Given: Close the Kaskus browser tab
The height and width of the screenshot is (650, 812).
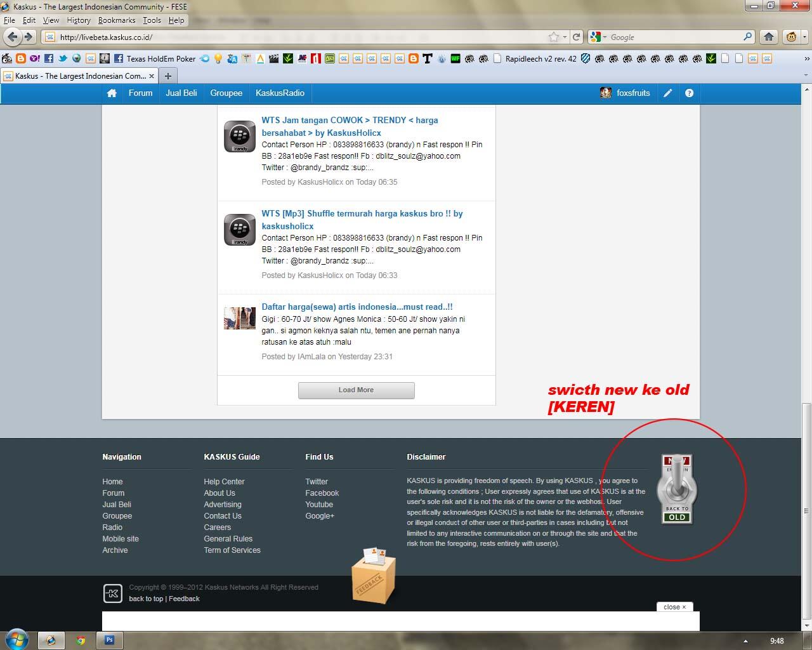Looking at the screenshot, I should (x=152, y=76).
